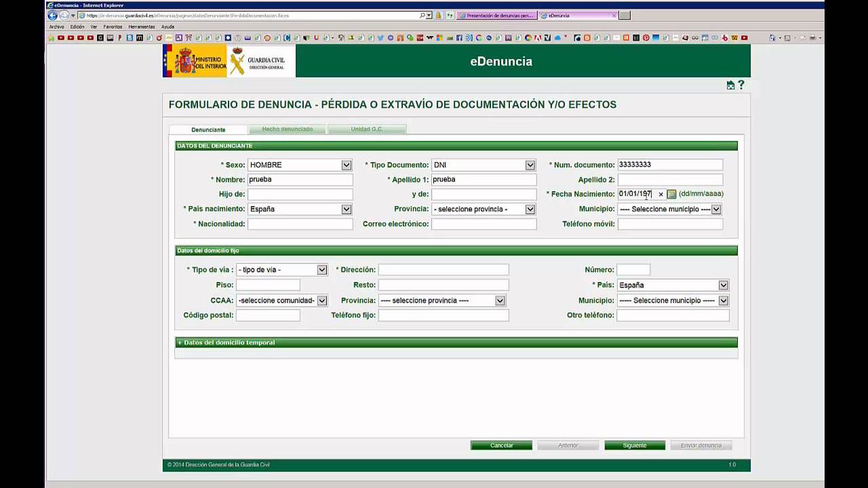868x488 pixels.
Task: Open birth Provincia dropdown '- seleccione provincia -'
Action: point(484,209)
